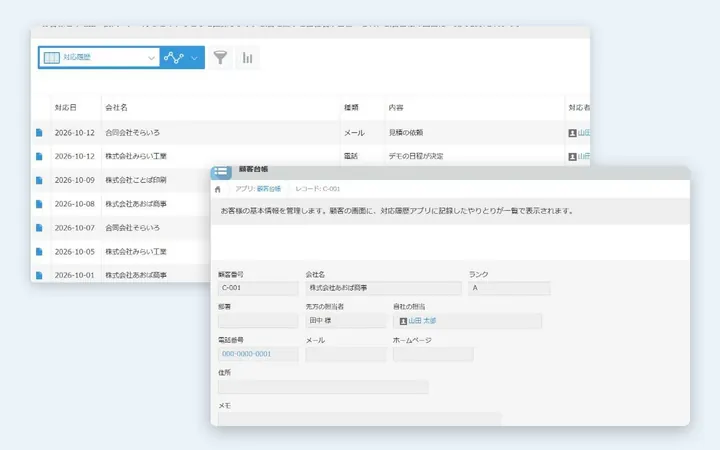
Task: Open record icon for 2026-10-12 合同会社そらいろ row
Action: click(39, 133)
